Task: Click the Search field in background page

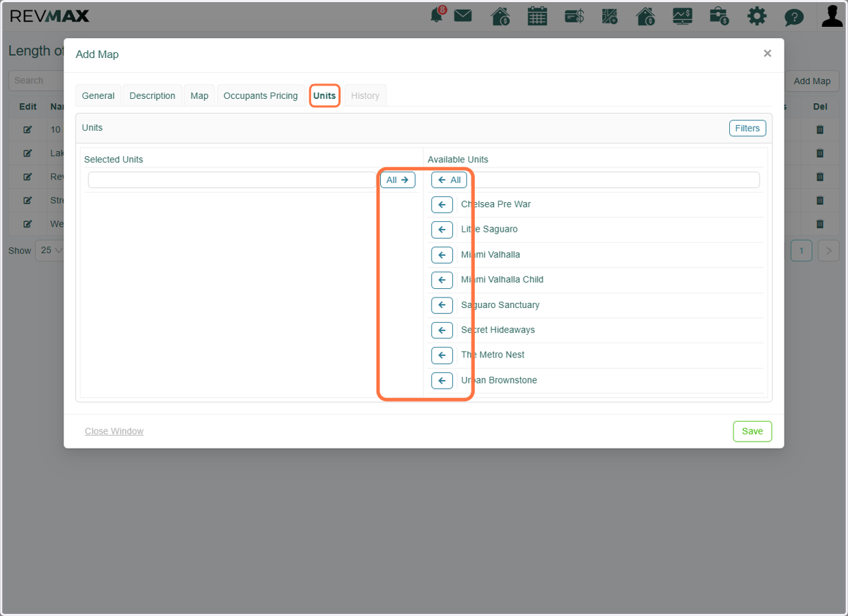Action: (x=35, y=81)
